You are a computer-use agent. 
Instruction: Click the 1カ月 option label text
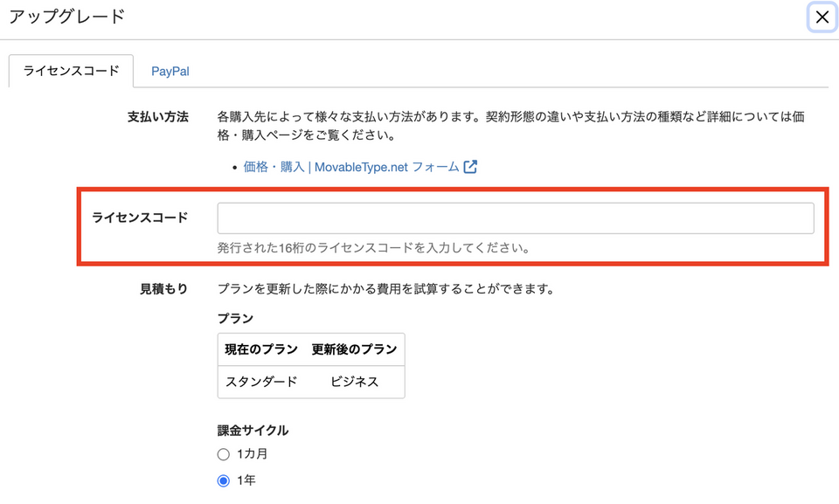(x=251, y=454)
